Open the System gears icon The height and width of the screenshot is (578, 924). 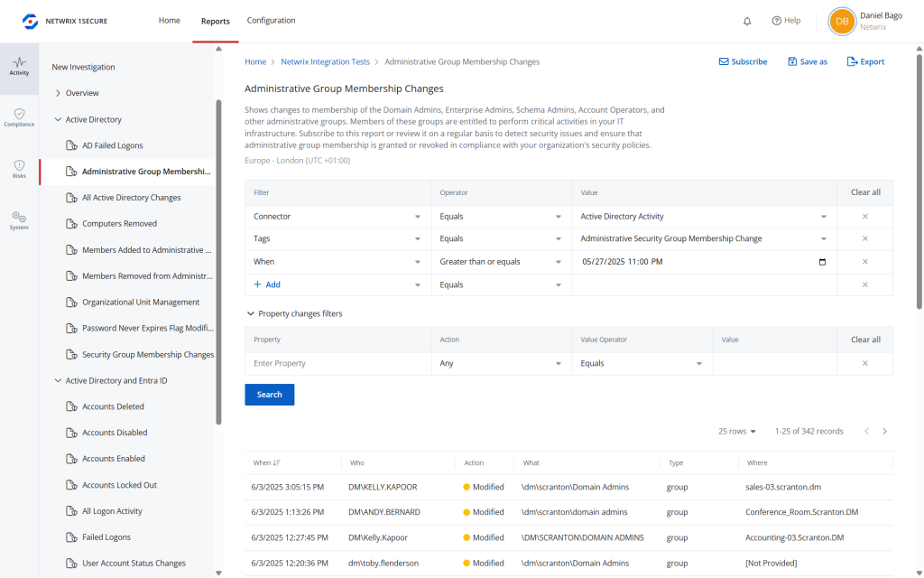(19, 220)
